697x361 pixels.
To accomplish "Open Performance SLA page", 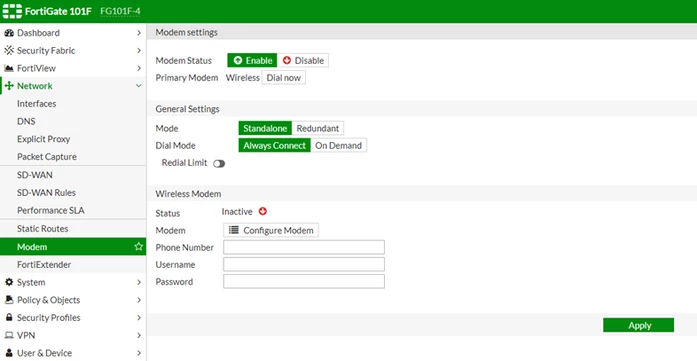I will pyautogui.click(x=73, y=211).
